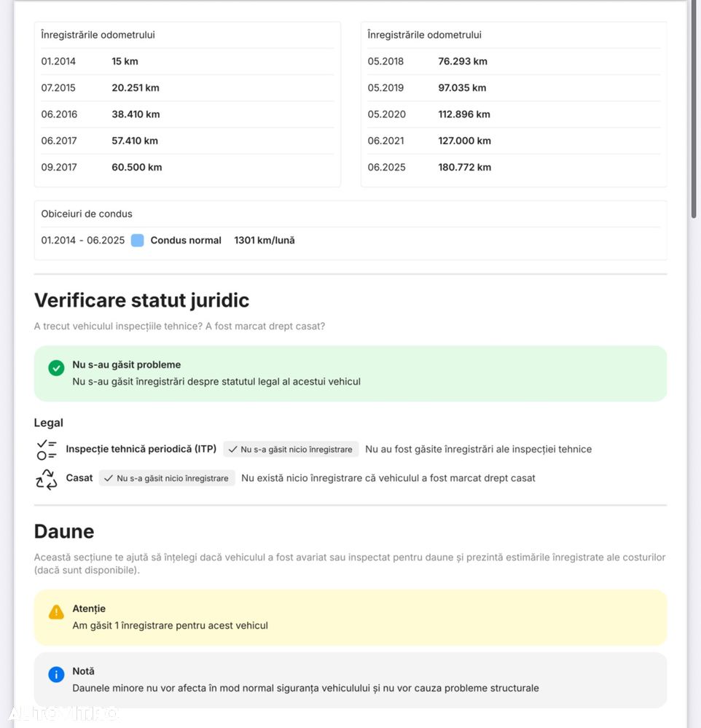Click the 'Nu s-au găsit probleme' banner title
The image size is (701, 728).
click(x=126, y=364)
